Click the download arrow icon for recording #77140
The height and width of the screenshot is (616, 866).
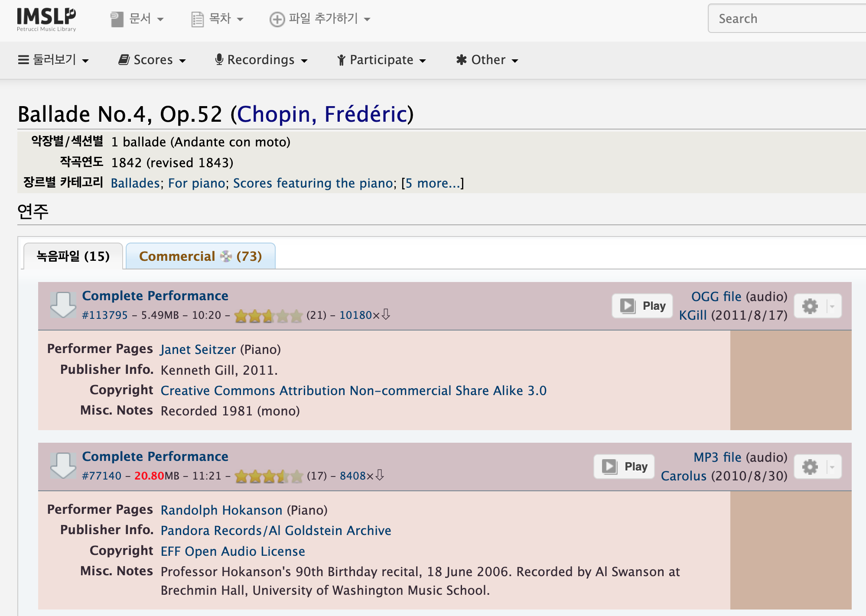63,466
